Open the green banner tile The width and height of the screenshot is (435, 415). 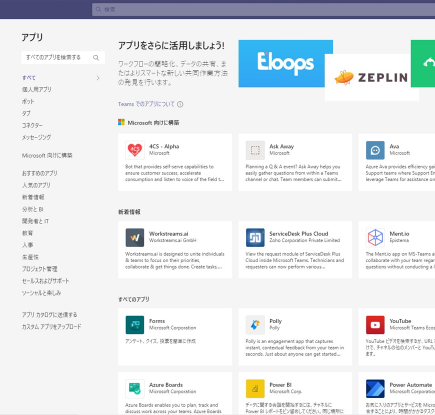pyautogui.click(x=423, y=63)
